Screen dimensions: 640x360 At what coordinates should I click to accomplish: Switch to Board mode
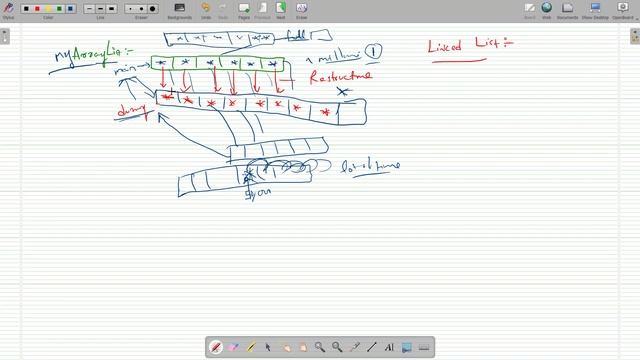click(x=530, y=11)
